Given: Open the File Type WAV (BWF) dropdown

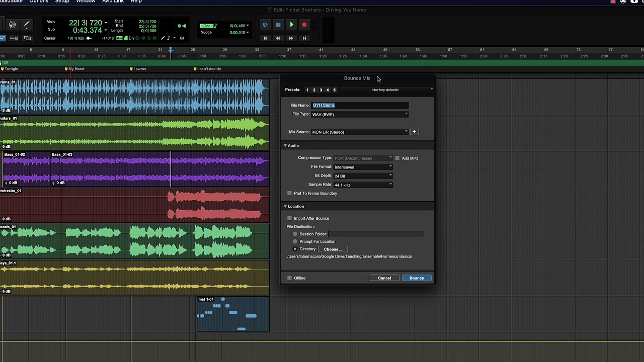Looking at the screenshot, I should tap(360, 114).
